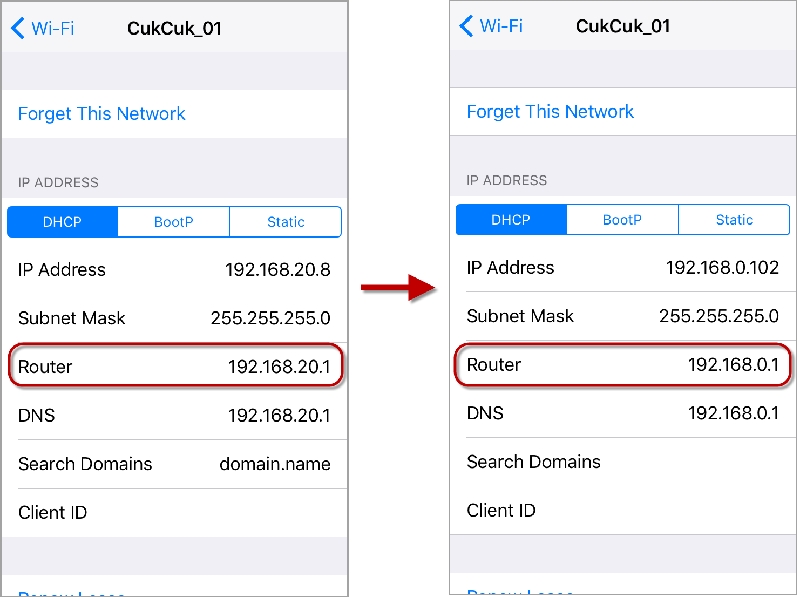This screenshot has width=800, height=597.
Task: Select the Static tab in right screenshot
Action: coord(734,220)
